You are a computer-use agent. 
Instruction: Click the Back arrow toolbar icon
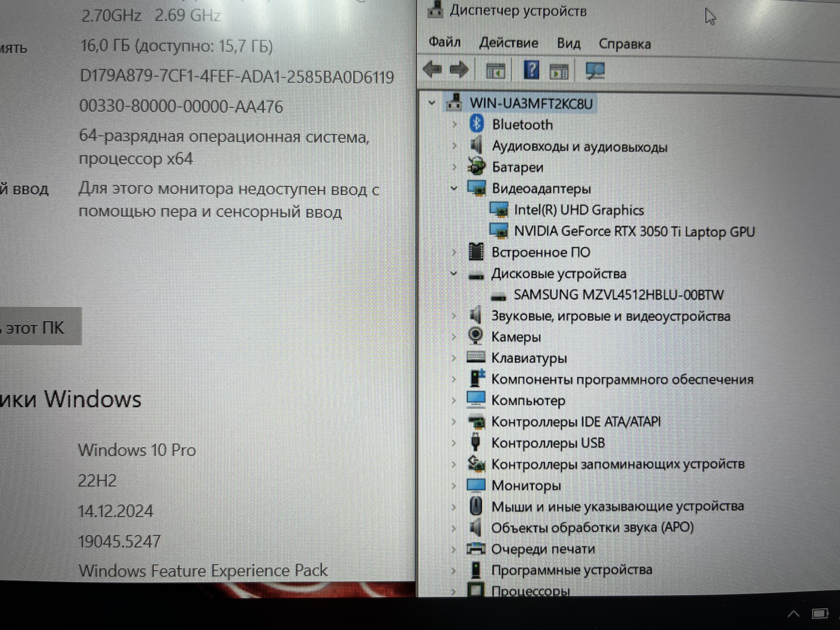pyautogui.click(x=432, y=70)
